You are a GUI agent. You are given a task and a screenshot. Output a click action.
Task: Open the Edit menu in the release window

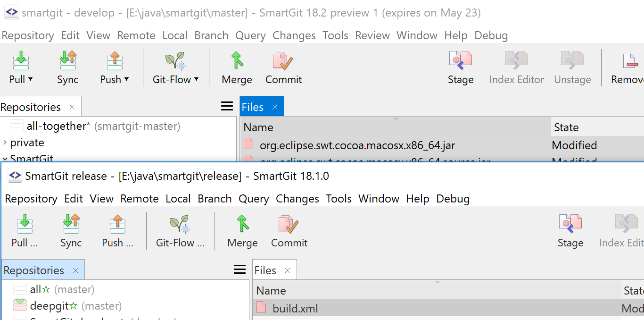[74, 199]
